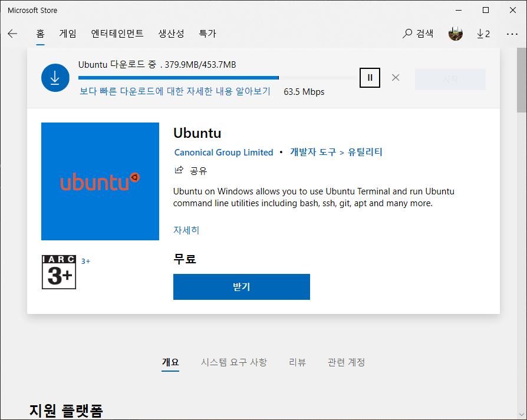
Task: Cancel the Ubuntu download with X
Action: (x=396, y=78)
